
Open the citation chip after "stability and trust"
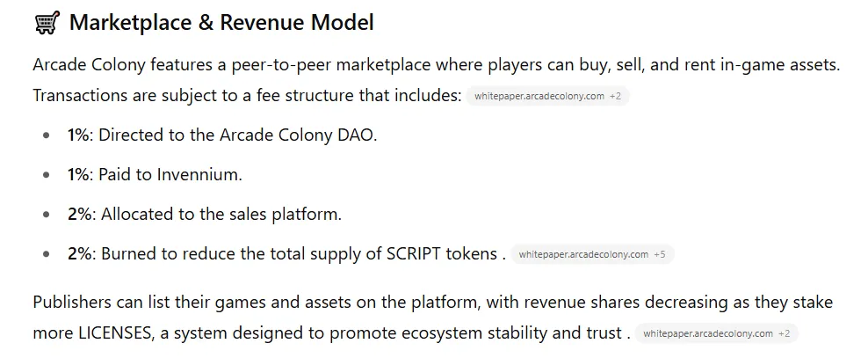[716, 333]
